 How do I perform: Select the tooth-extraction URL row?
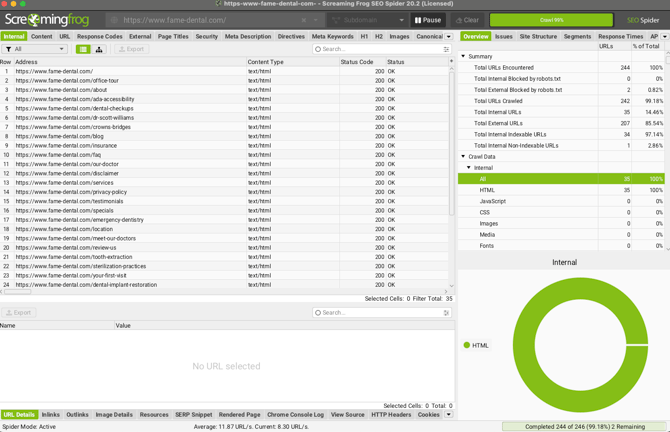click(224, 257)
